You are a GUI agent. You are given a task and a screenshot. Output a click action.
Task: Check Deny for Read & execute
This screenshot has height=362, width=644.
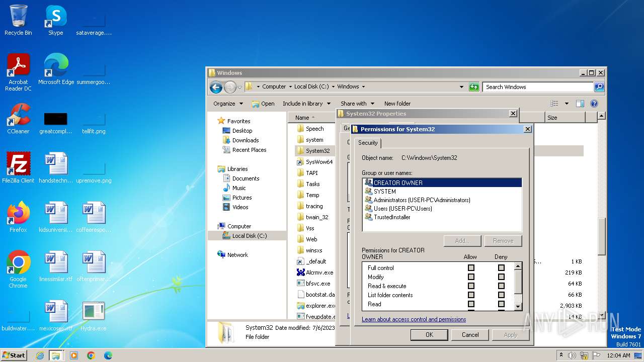click(x=501, y=286)
